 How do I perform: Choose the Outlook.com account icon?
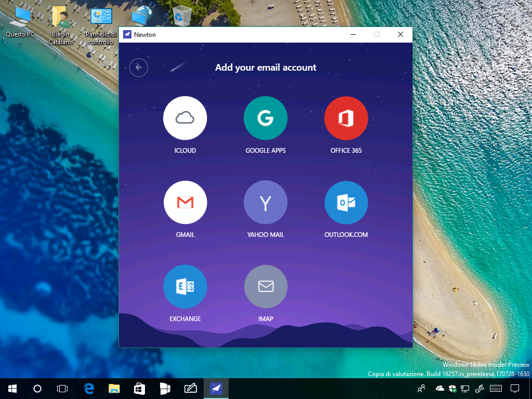(x=346, y=202)
